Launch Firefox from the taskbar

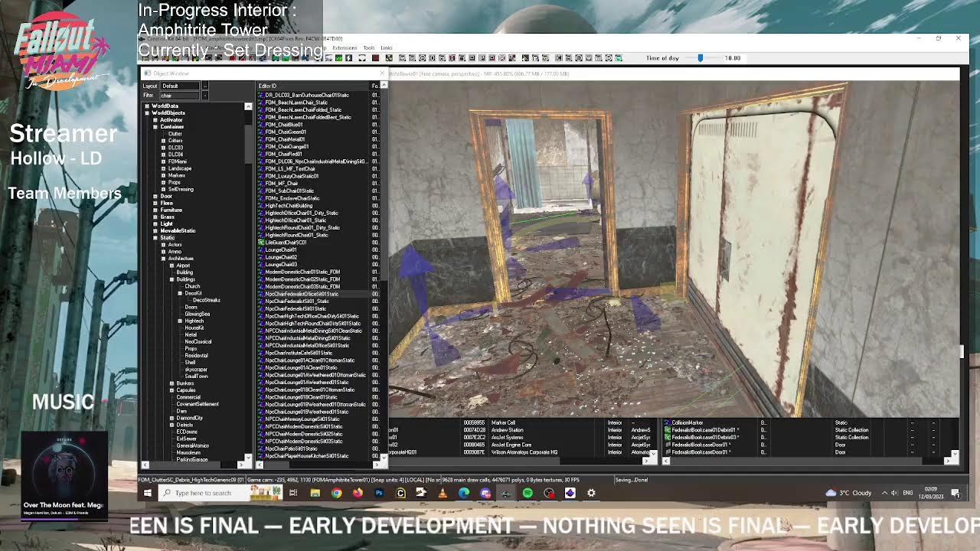358,493
